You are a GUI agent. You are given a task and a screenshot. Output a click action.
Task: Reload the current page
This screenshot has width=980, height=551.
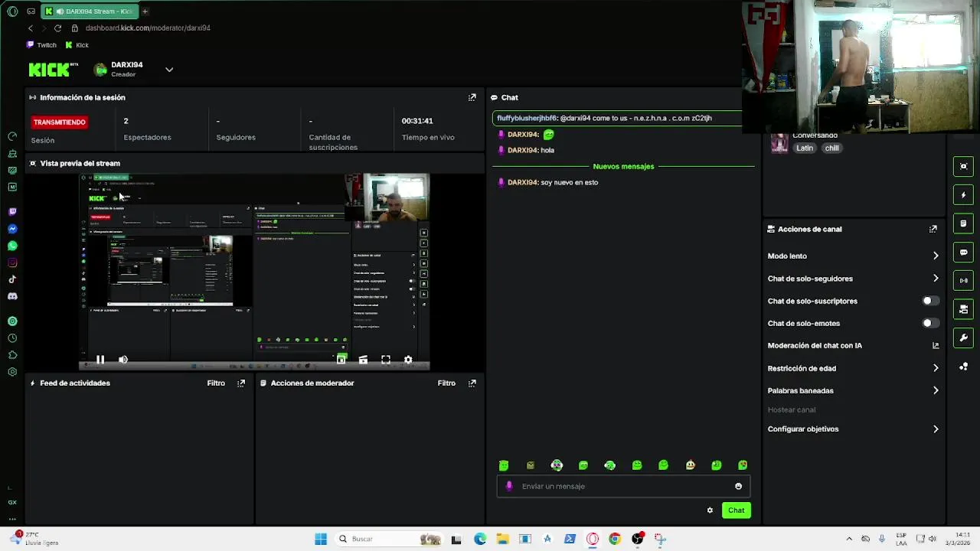pyautogui.click(x=57, y=28)
